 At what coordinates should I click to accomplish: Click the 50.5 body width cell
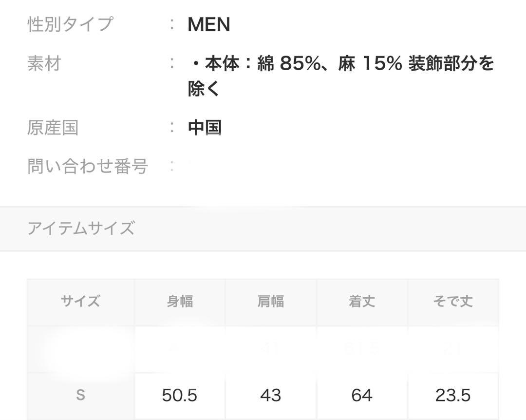point(180,395)
